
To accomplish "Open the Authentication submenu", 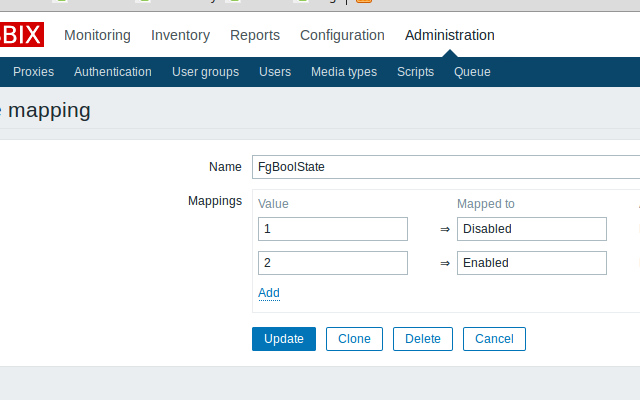I will (113, 72).
